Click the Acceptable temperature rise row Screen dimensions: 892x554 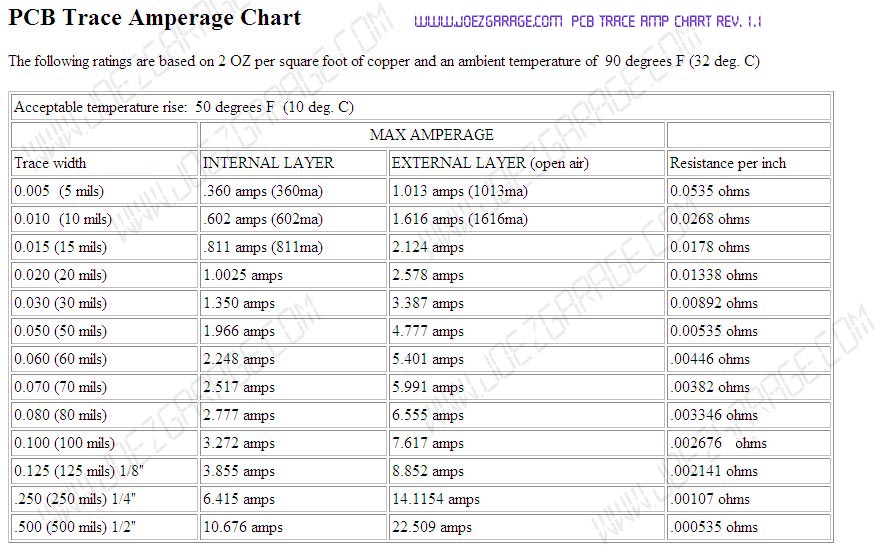pos(184,107)
